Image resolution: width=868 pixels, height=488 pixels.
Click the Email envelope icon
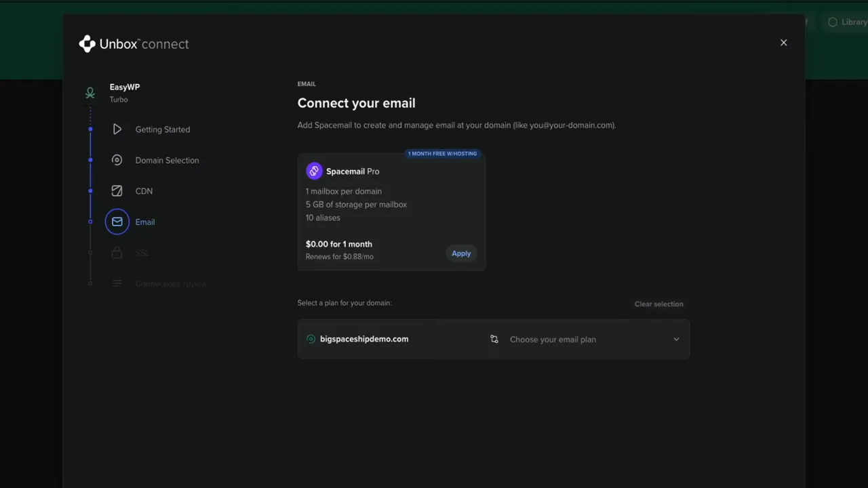point(117,222)
